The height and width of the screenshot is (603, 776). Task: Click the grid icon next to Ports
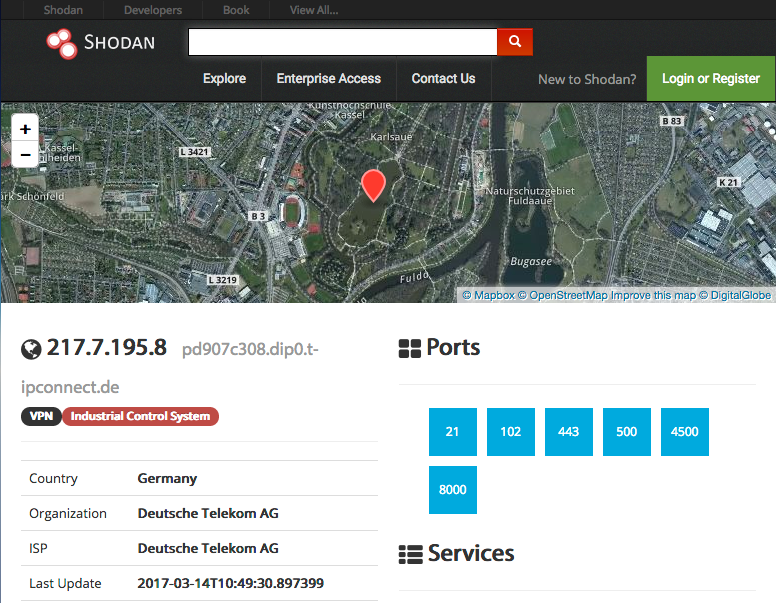pyautogui.click(x=409, y=349)
